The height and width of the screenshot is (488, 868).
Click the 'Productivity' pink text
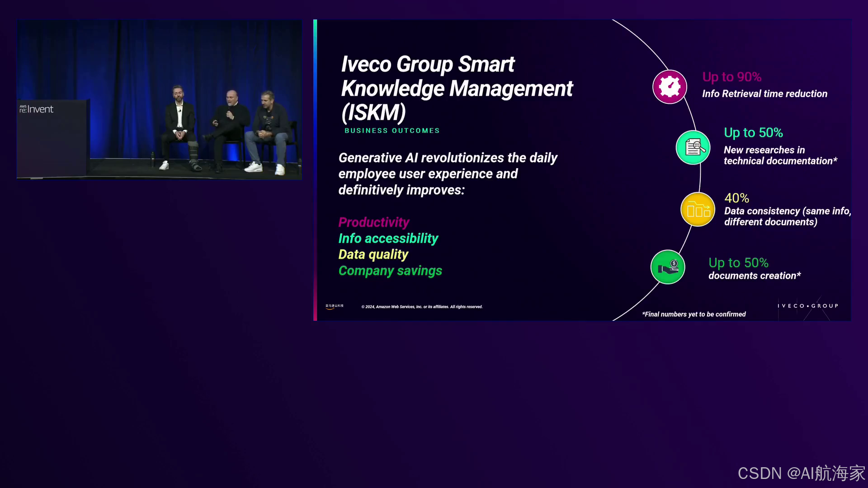coord(373,222)
